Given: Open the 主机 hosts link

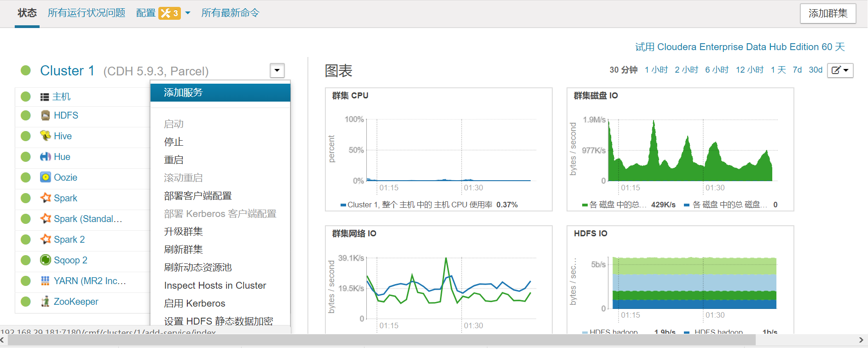Looking at the screenshot, I should pos(61,97).
